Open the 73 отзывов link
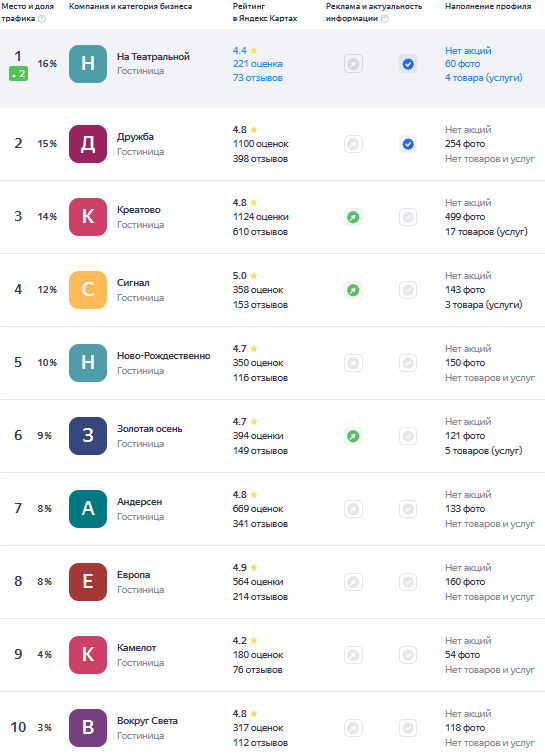This screenshot has width=545, height=755. point(258,78)
